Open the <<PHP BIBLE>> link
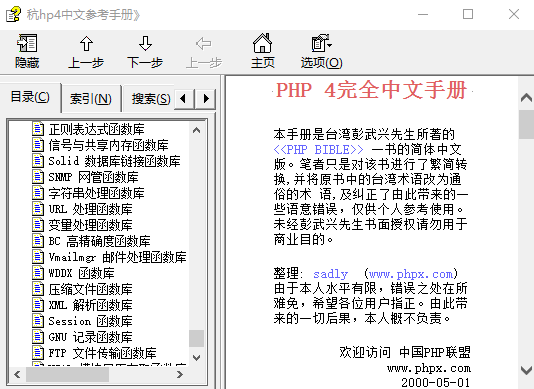 [x=318, y=150]
